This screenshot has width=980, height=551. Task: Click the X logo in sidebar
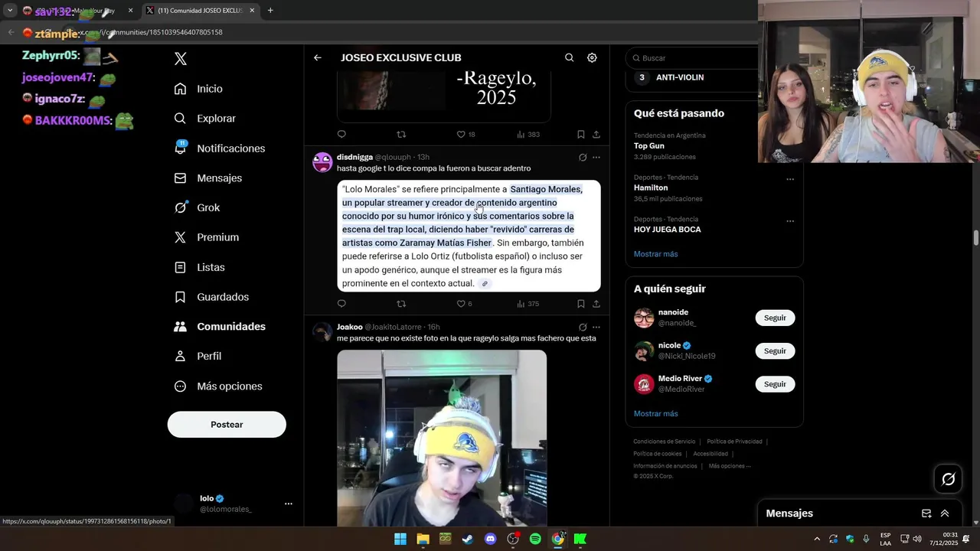[x=181, y=59]
